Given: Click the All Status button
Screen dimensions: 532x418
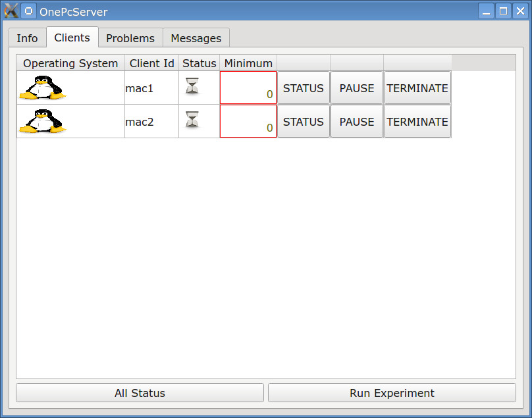Looking at the screenshot, I should point(139,393).
